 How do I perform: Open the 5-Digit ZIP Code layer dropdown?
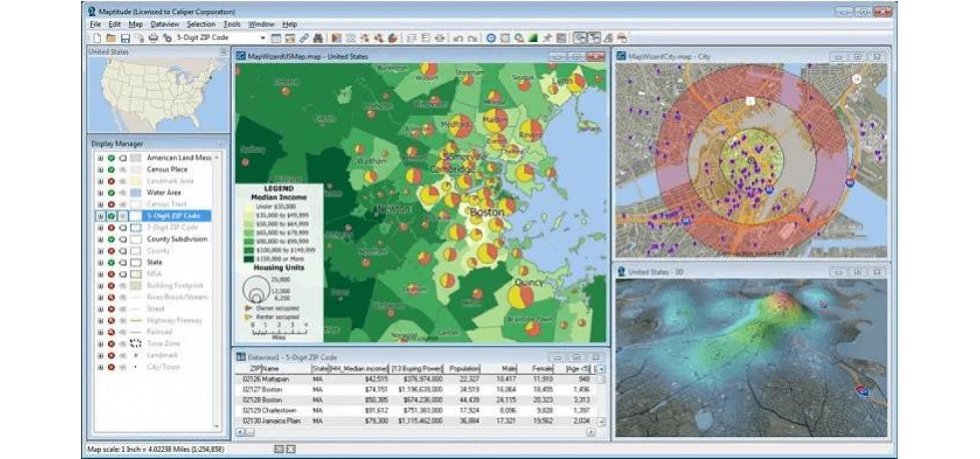click(x=263, y=37)
